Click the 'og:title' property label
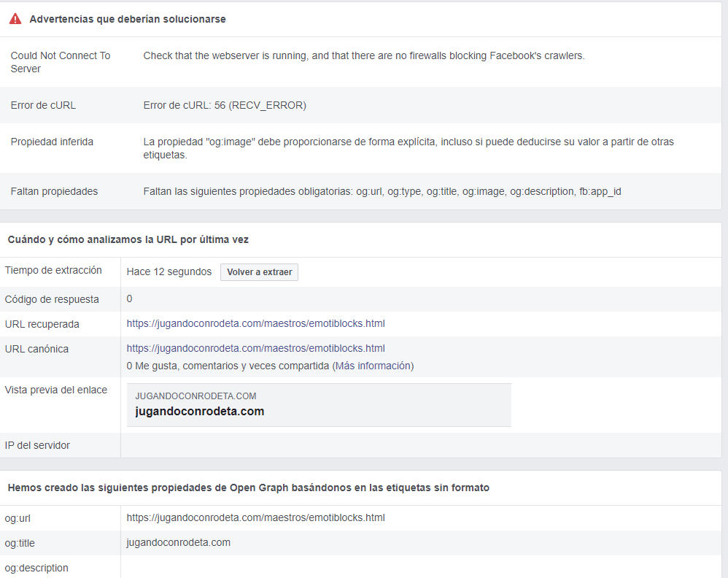Image resolution: width=728 pixels, height=578 pixels. (x=20, y=543)
